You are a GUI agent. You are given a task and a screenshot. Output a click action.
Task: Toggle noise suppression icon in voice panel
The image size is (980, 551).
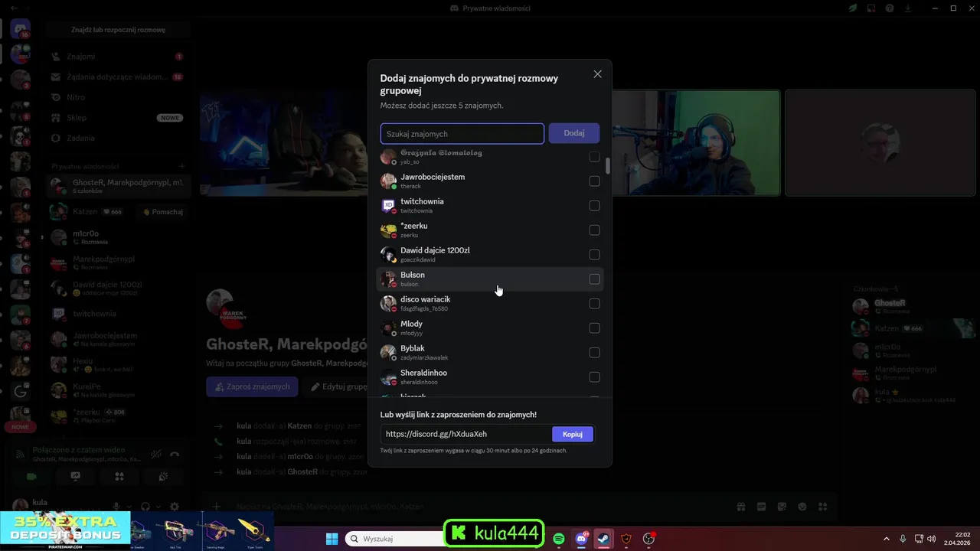156,454
